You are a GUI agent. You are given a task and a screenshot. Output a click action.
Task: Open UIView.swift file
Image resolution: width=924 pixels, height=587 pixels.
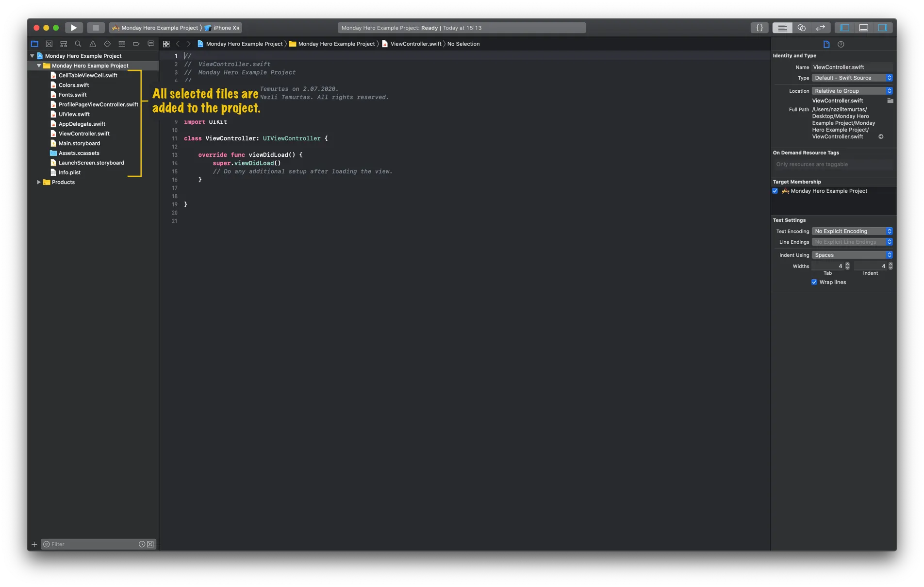(74, 114)
